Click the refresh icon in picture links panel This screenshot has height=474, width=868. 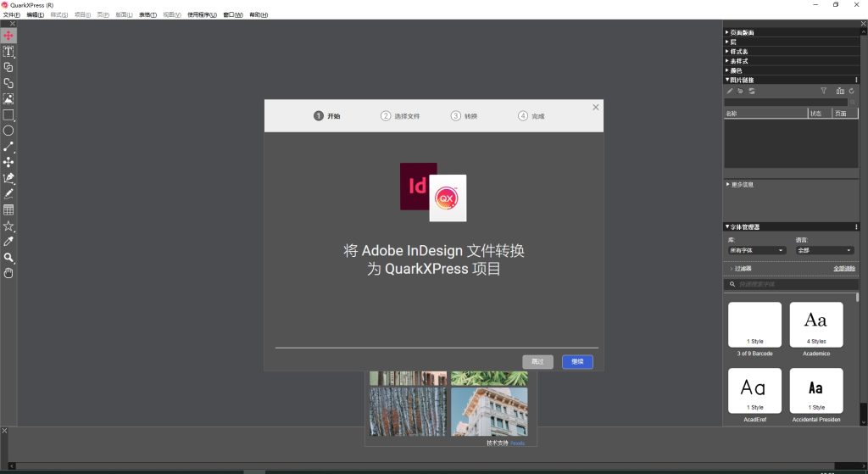pos(852,91)
